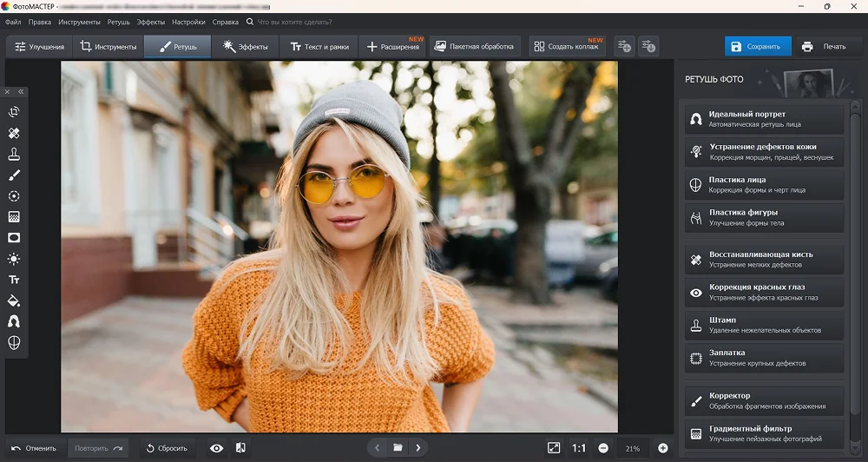Select the face sculpt icon in left toolbar
Viewport: 868px width, 462px height.
tap(14, 342)
